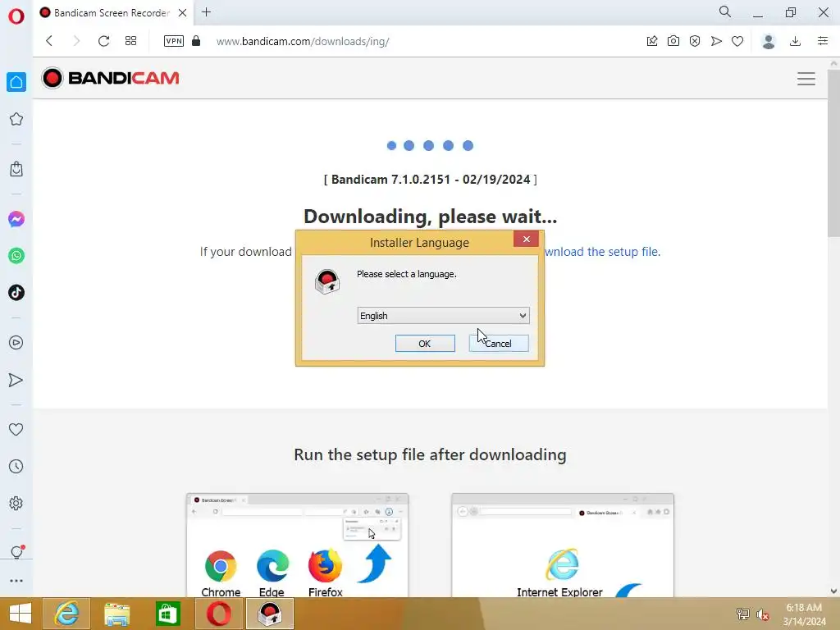Toggle the VPN badge in address bar

(x=174, y=41)
